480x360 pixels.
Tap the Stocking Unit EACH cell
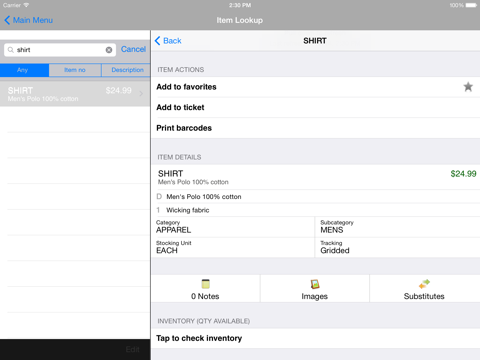233,248
